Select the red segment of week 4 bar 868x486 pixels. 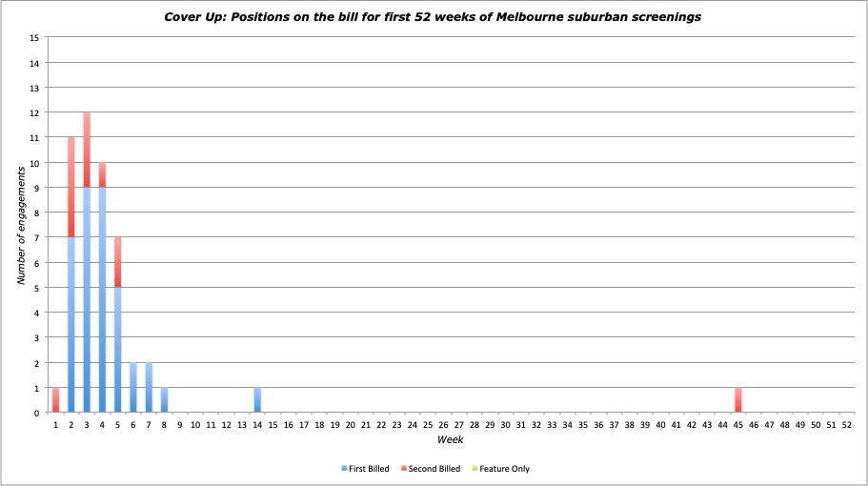click(x=102, y=174)
